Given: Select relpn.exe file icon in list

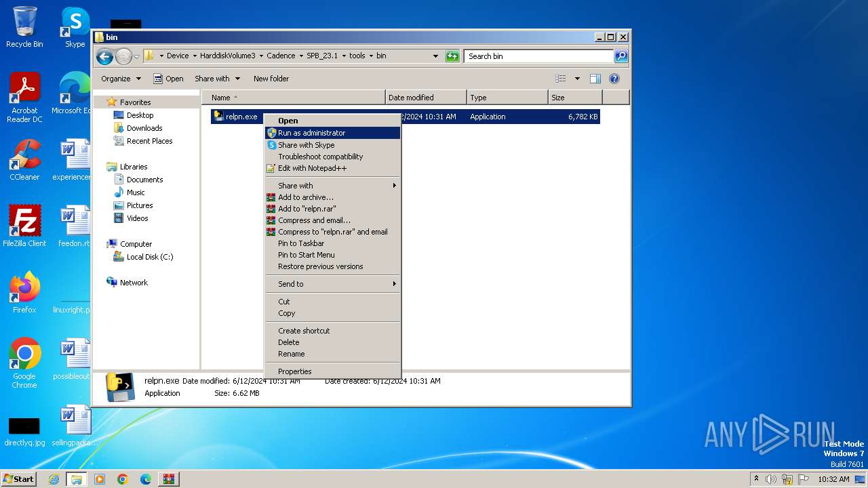Looking at the screenshot, I should coord(218,116).
